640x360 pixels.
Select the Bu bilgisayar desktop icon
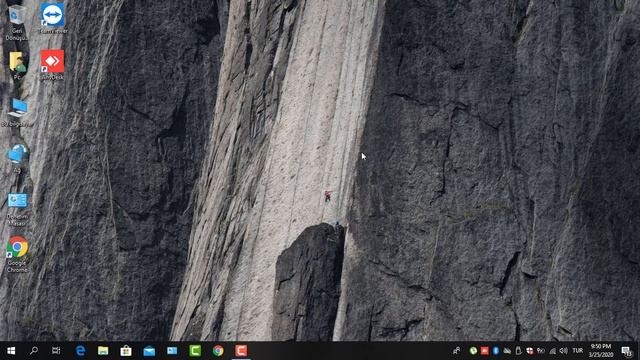point(17,113)
